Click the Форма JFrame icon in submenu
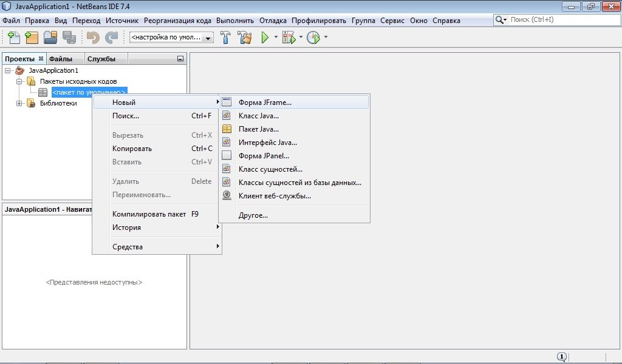 click(x=227, y=102)
